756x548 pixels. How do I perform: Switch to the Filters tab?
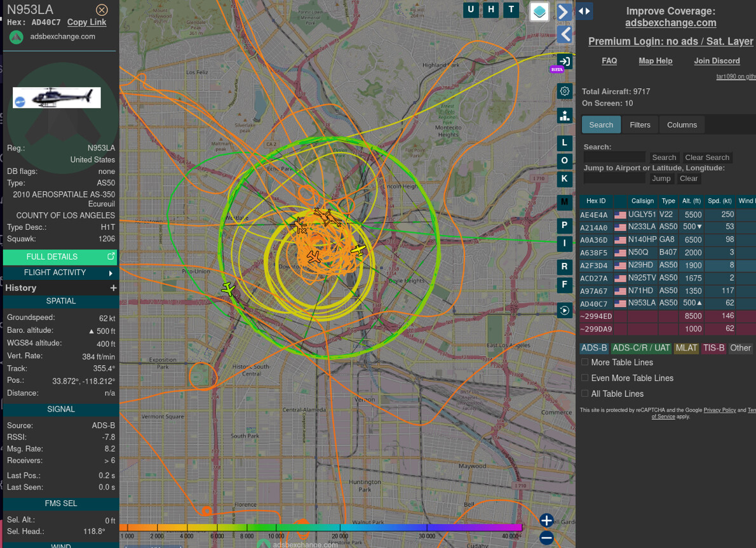point(640,125)
